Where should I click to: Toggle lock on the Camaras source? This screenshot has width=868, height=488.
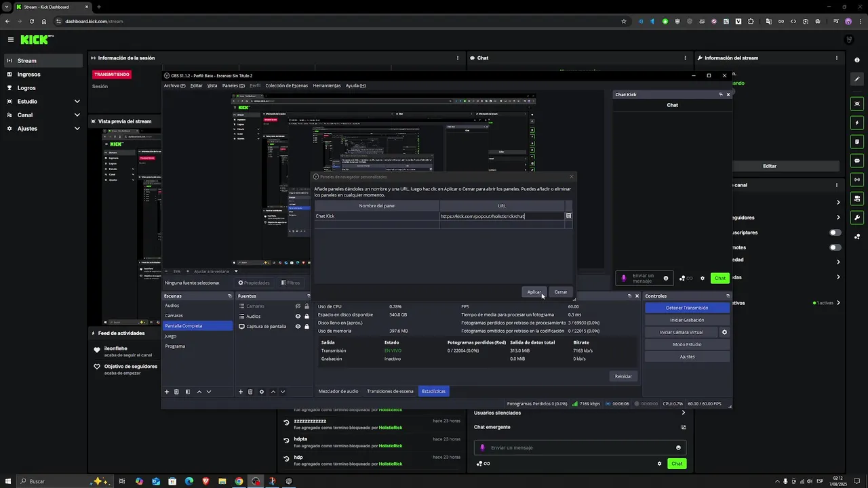[x=307, y=306]
